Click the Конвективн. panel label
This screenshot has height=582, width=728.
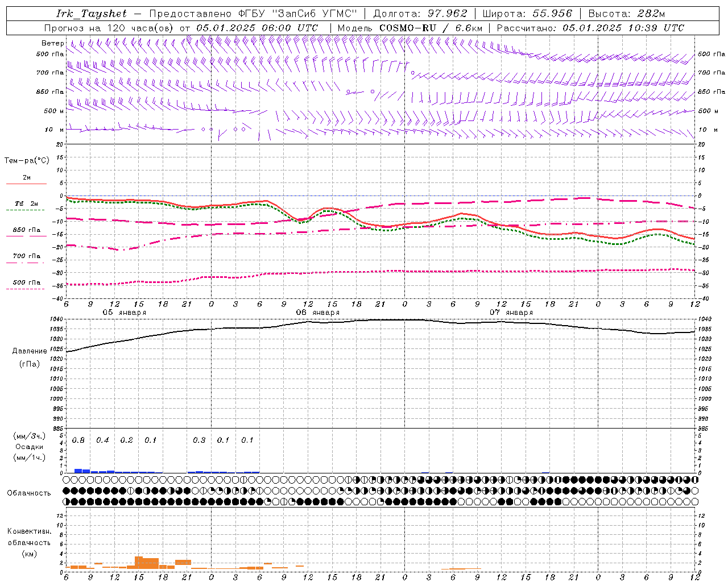[30, 531]
